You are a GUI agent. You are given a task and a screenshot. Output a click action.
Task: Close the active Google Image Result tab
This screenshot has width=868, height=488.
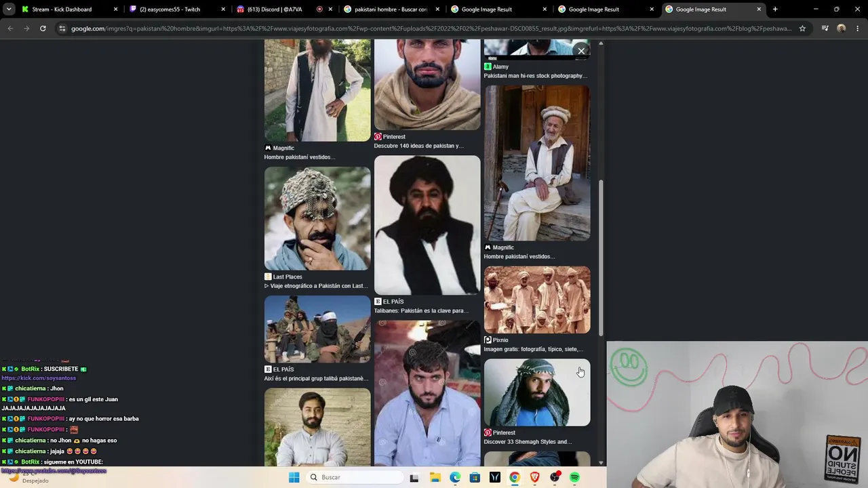pos(759,9)
